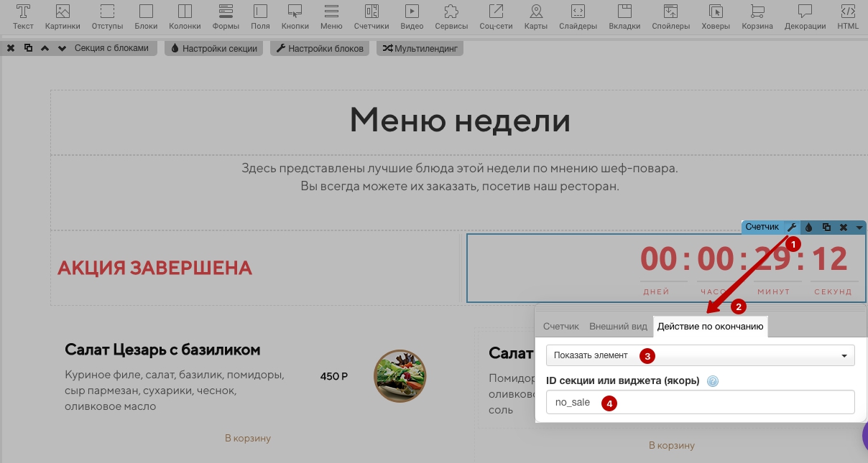
Task: Open Настройки секции button
Action: [x=213, y=49]
